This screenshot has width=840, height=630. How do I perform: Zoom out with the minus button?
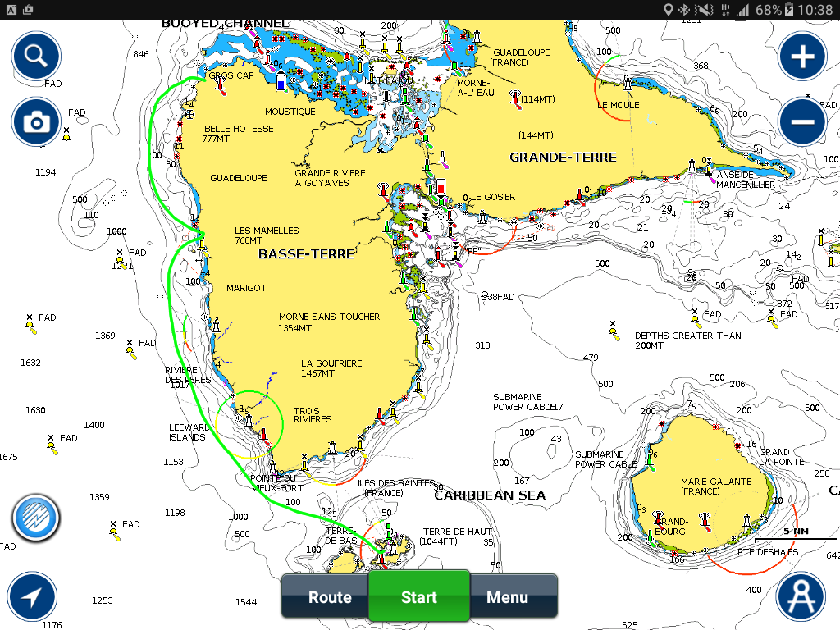[x=801, y=122]
